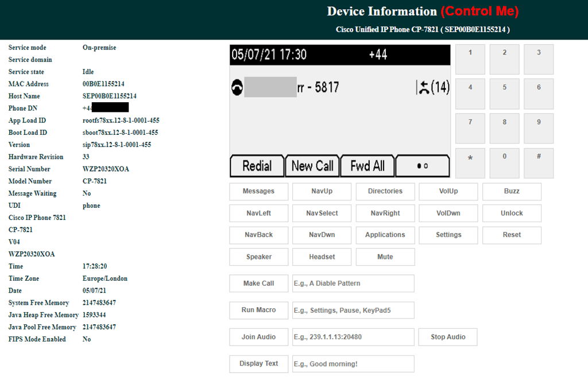Dial keypad digit 3
The image size is (588, 384).
point(539,59)
